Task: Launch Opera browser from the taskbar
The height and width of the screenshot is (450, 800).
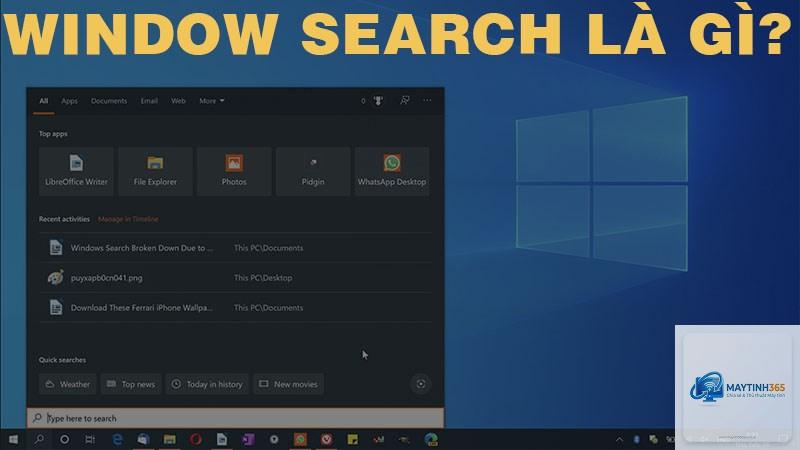Action: [196, 439]
